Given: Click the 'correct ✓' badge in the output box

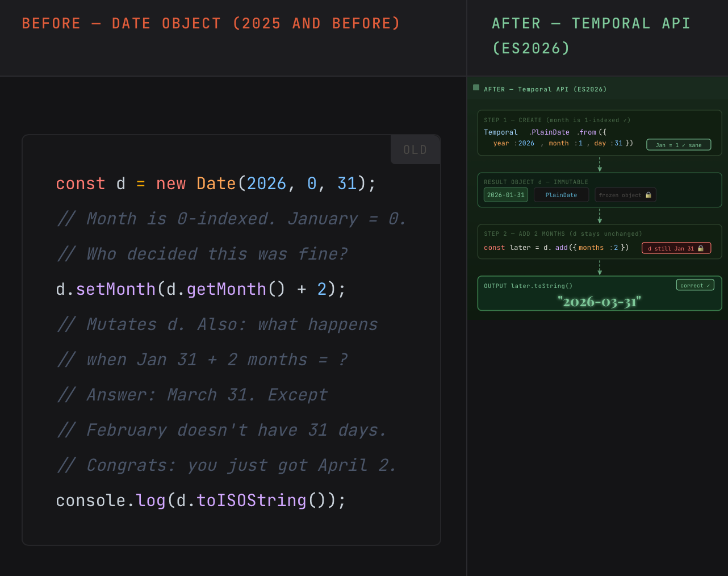Looking at the screenshot, I should pyautogui.click(x=695, y=285).
